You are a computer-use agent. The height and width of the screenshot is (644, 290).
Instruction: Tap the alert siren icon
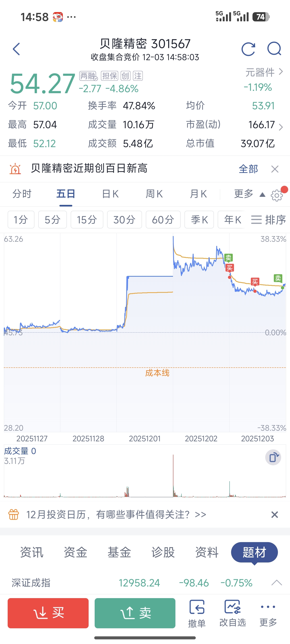[15, 169]
